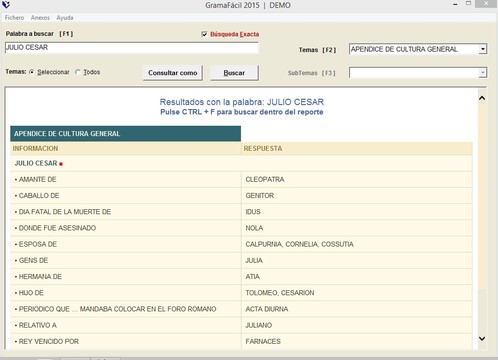Open the Anexos menu
The height and width of the screenshot is (360, 498).
(x=40, y=18)
